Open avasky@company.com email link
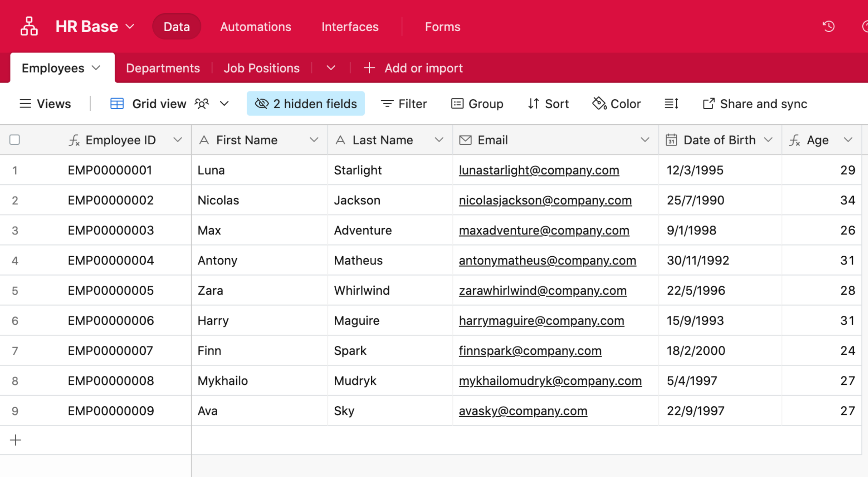This screenshot has height=477, width=868. coord(523,411)
